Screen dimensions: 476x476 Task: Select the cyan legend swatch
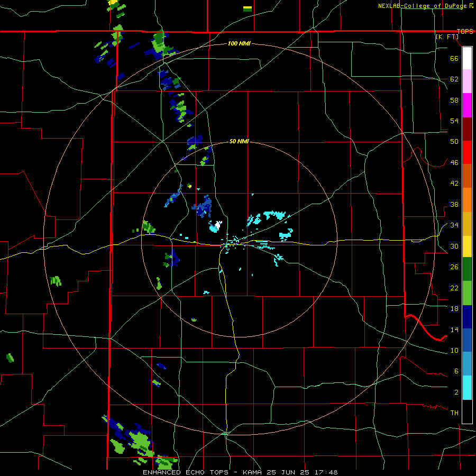pyautogui.click(x=467, y=388)
